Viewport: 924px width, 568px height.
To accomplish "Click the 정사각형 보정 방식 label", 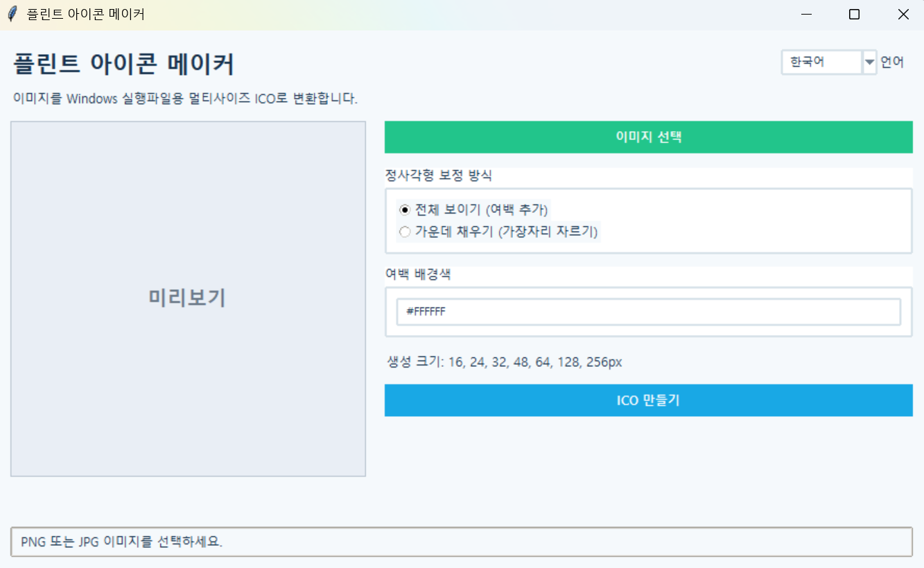I will coord(439,175).
